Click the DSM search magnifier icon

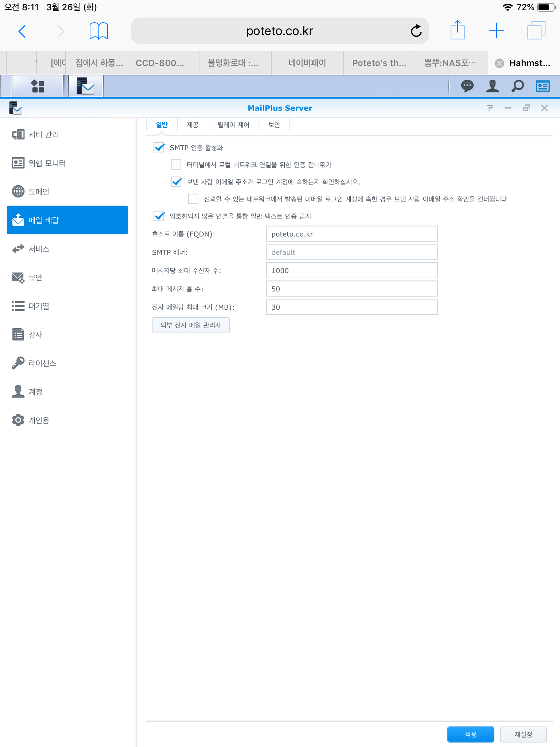pos(517,86)
